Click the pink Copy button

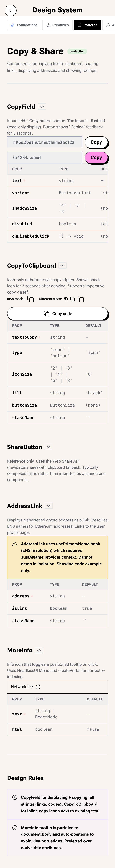96,157
